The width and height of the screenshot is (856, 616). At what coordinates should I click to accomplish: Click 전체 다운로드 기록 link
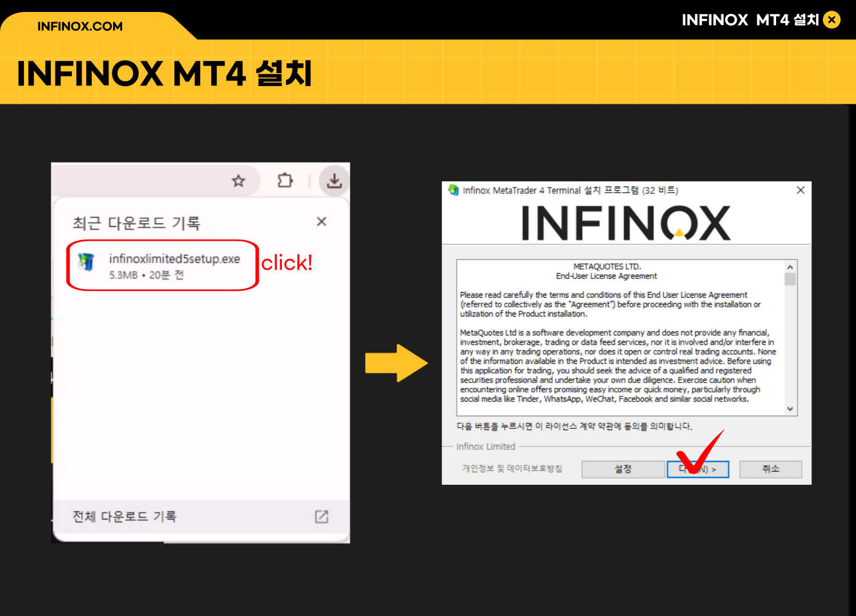[124, 517]
